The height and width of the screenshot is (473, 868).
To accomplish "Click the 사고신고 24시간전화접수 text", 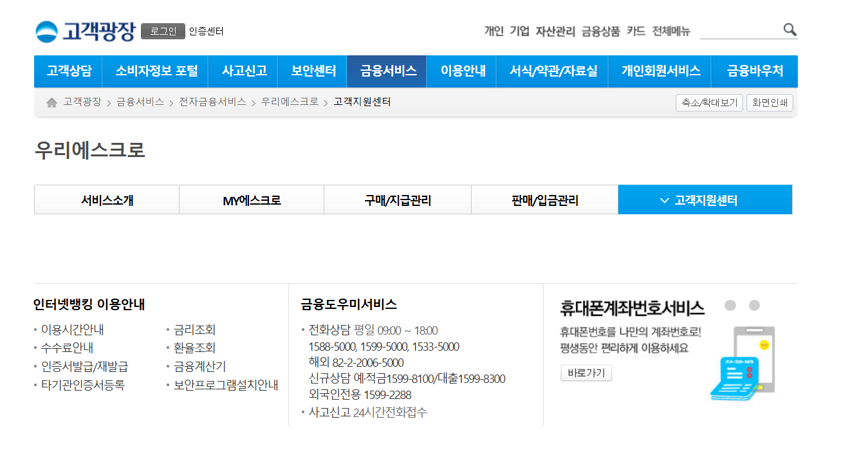I will tap(367, 413).
